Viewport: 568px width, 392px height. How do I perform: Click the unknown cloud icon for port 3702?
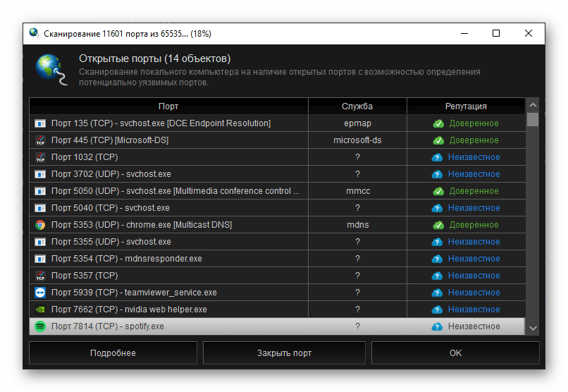pos(437,175)
